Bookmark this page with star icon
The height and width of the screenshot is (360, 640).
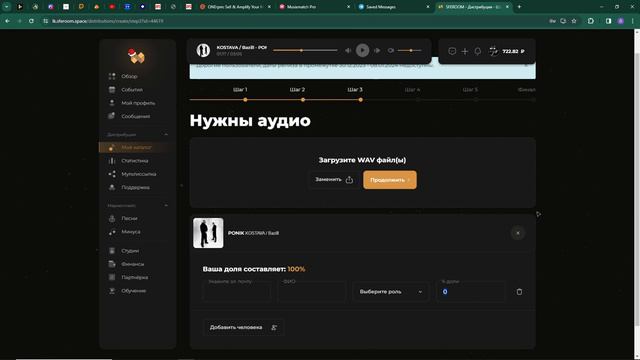pyautogui.click(x=574, y=21)
